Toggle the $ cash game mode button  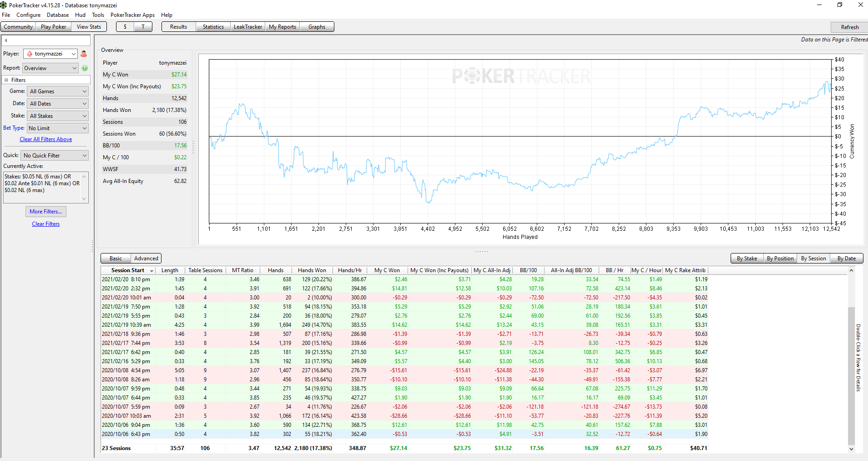pyautogui.click(x=125, y=27)
